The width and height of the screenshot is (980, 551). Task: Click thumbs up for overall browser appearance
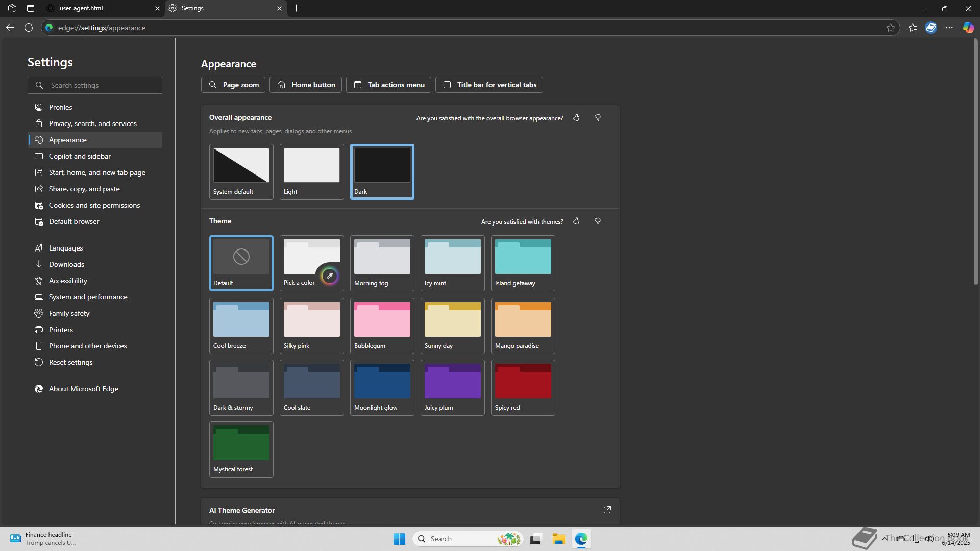click(576, 118)
